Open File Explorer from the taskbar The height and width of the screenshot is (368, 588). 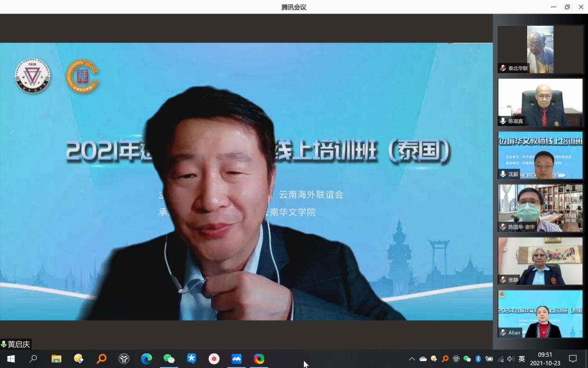tap(56, 359)
